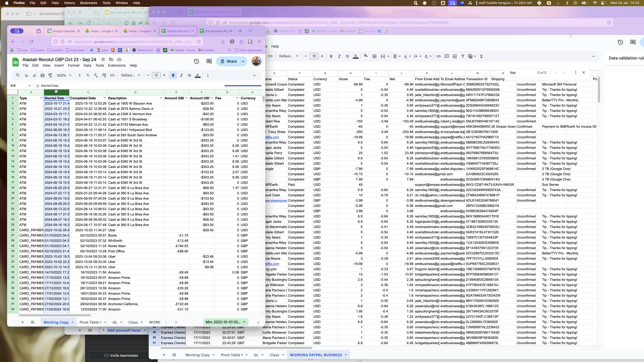This screenshot has width=644, height=362.
Task: Check the cloud document status icon
Action: pyautogui.click(x=119, y=59)
